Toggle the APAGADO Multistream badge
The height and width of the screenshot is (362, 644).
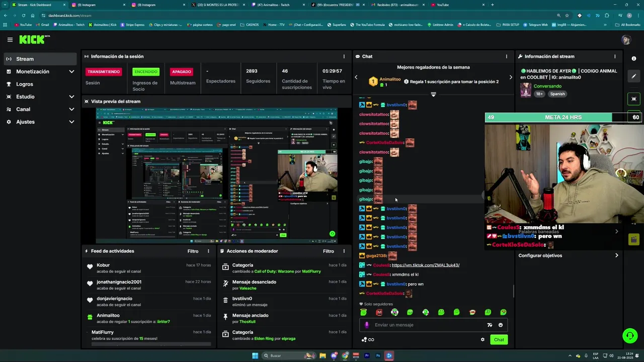[182, 71]
